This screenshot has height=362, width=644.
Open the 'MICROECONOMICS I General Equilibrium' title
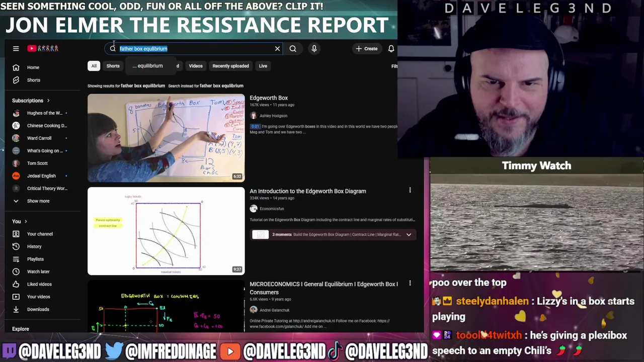pos(324,288)
